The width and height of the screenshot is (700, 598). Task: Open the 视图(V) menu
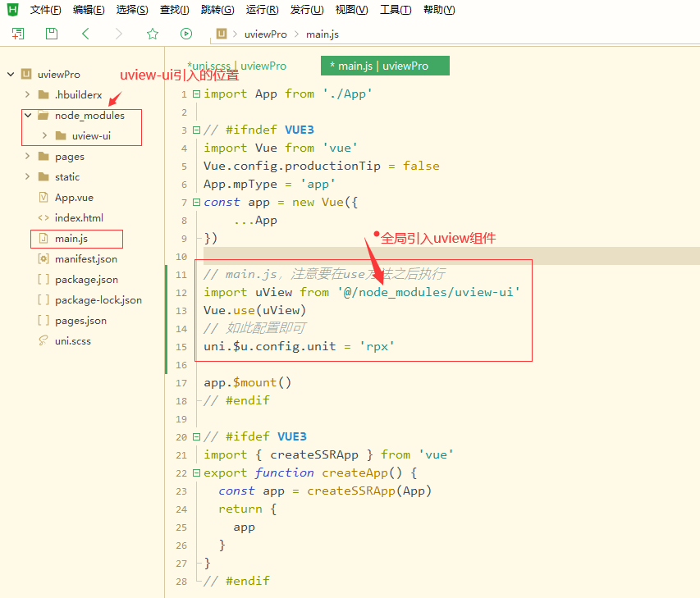coord(351,10)
